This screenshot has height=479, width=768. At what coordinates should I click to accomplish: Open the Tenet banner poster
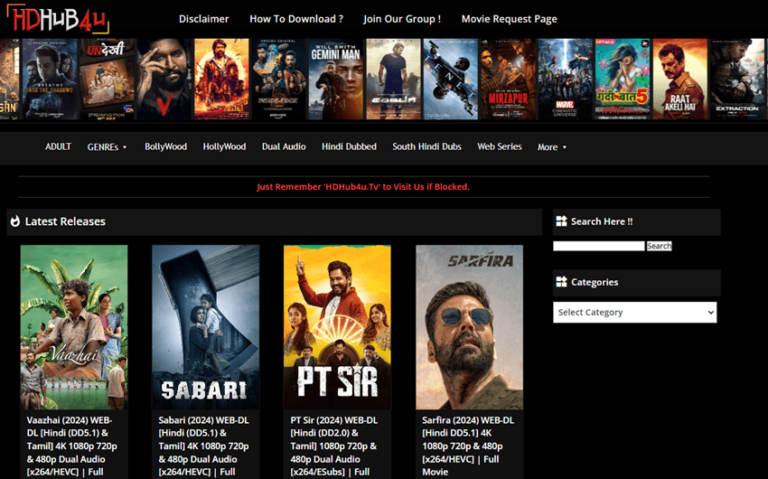coord(450,79)
